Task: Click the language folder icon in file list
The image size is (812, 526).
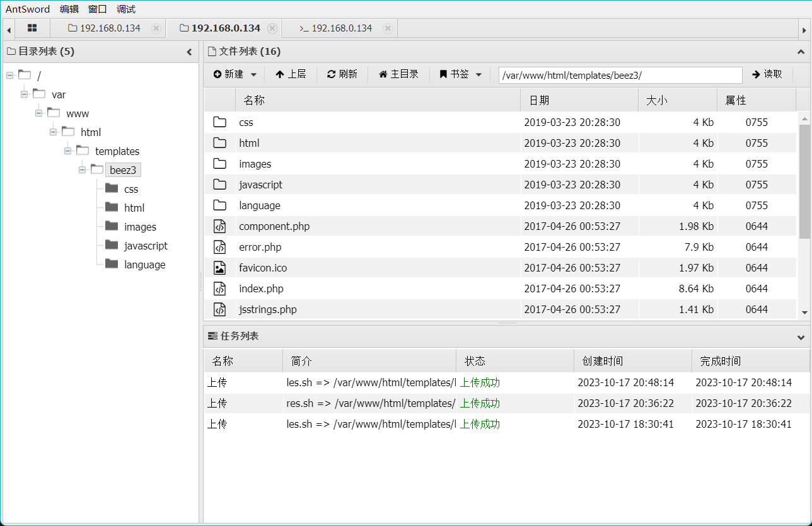Action: 219,205
